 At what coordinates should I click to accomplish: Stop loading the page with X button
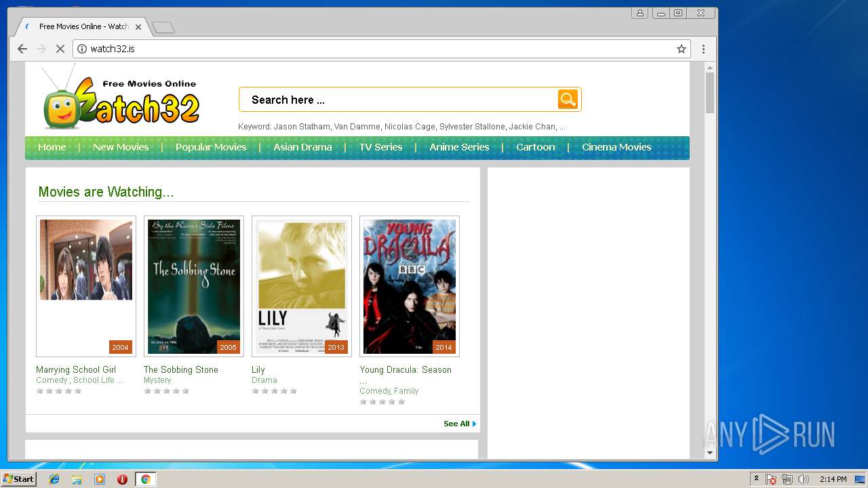coord(60,49)
